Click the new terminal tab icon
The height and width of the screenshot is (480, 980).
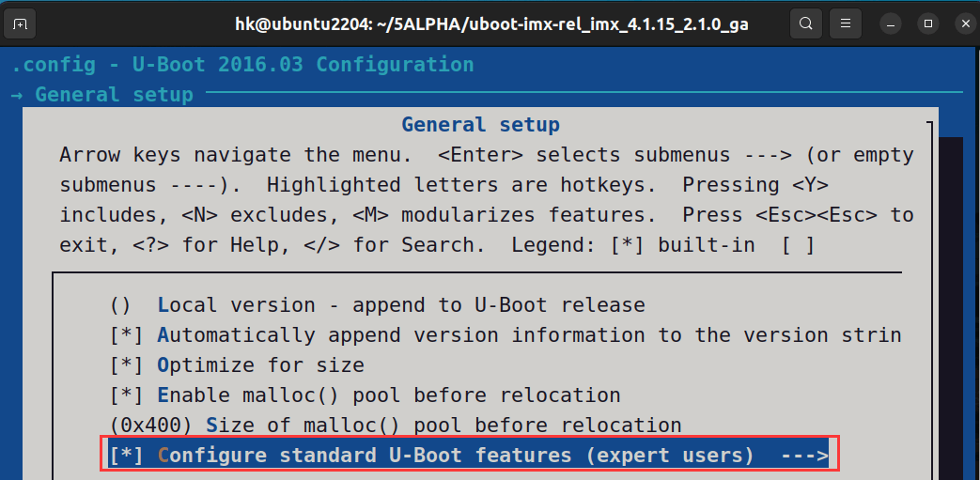(x=21, y=23)
